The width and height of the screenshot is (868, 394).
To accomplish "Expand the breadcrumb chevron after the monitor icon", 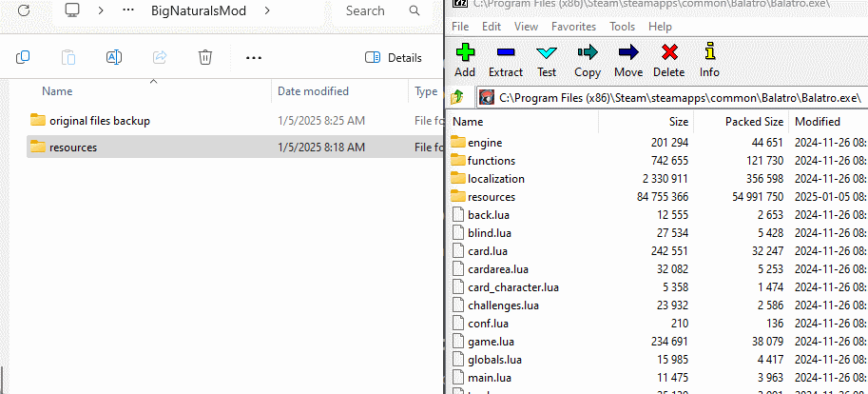I will pos(100,10).
